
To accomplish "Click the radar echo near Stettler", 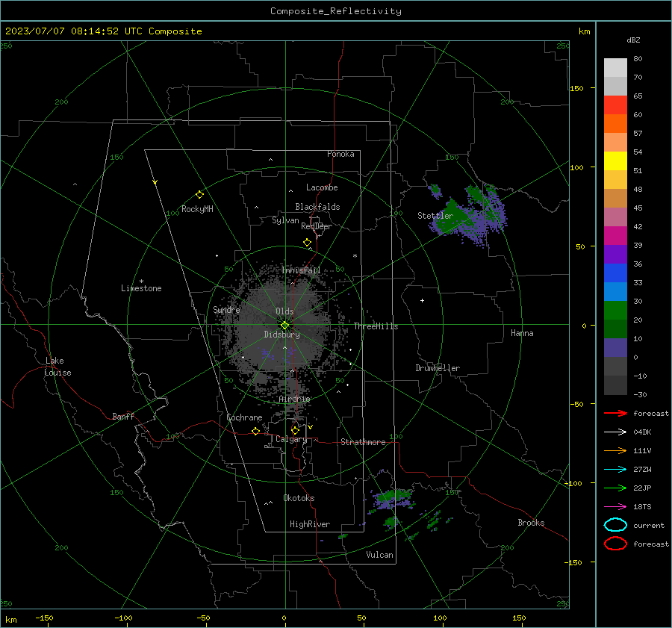I will pos(470,216).
